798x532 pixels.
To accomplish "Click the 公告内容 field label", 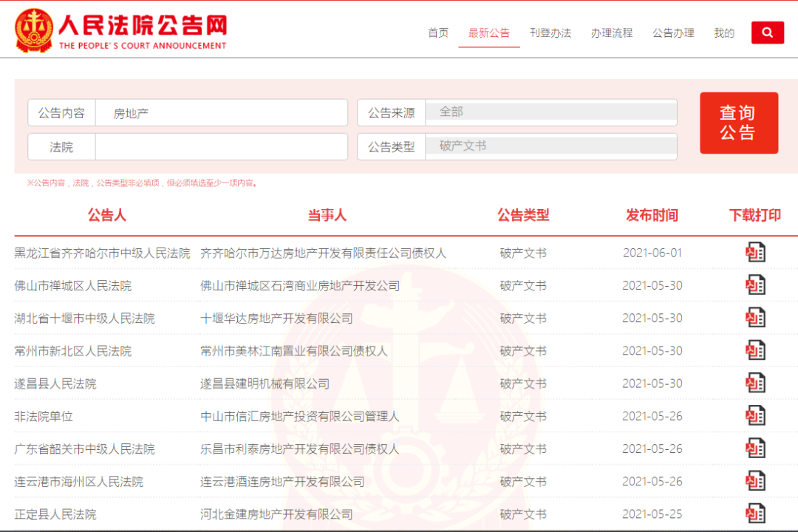I will tap(61, 112).
